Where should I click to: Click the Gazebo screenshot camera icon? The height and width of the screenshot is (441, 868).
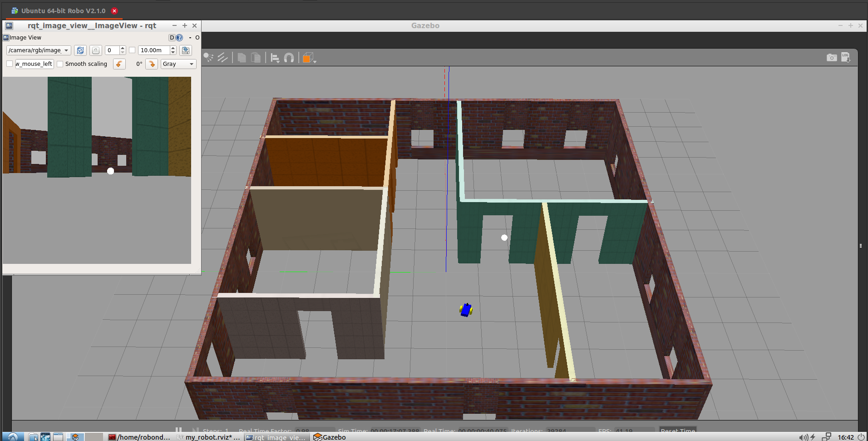click(x=831, y=58)
